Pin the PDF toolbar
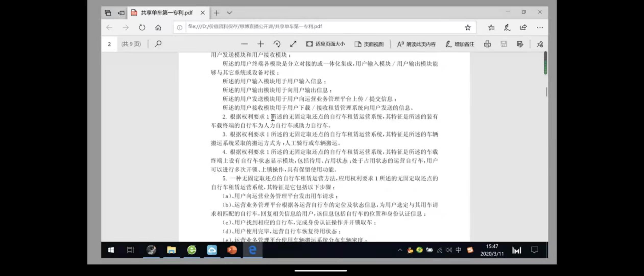The height and width of the screenshot is (276, 644). [x=540, y=44]
